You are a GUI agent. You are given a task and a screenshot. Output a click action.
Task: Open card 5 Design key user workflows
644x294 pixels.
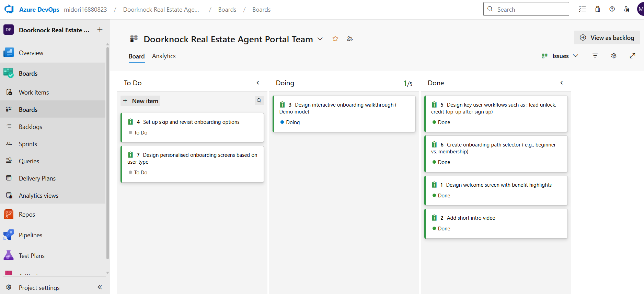pos(494,108)
